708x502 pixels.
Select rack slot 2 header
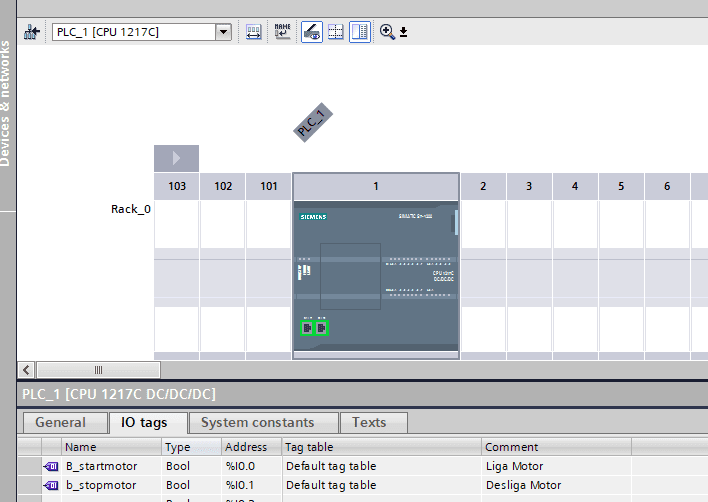[483, 186]
